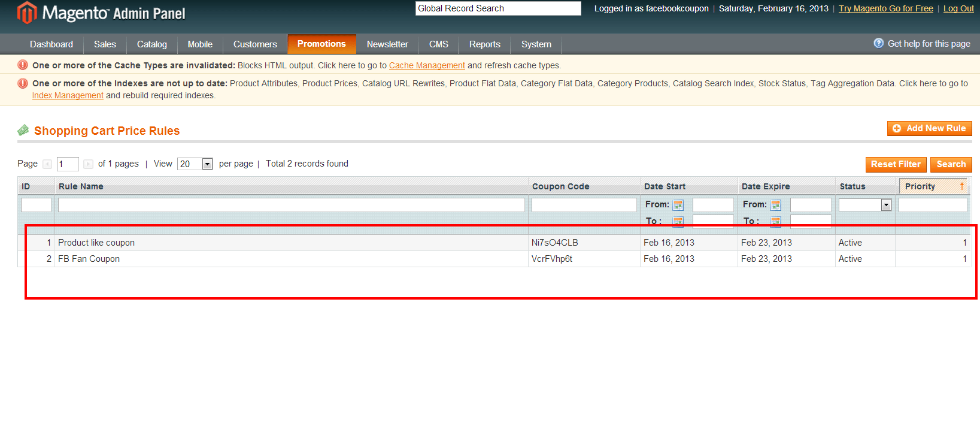
Task: Open the System menu
Action: tap(536, 44)
